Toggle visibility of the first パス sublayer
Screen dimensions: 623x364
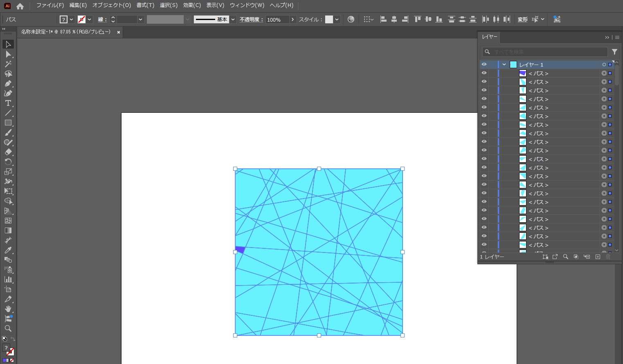click(x=484, y=73)
